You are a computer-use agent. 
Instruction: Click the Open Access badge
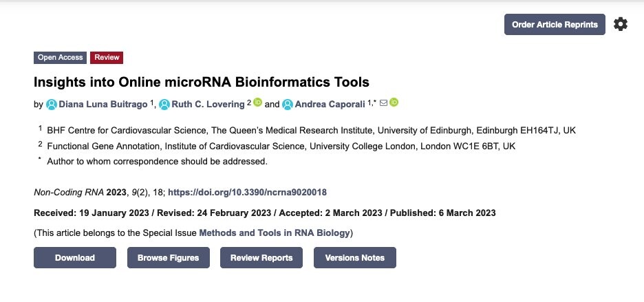pyautogui.click(x=60, y=58)
